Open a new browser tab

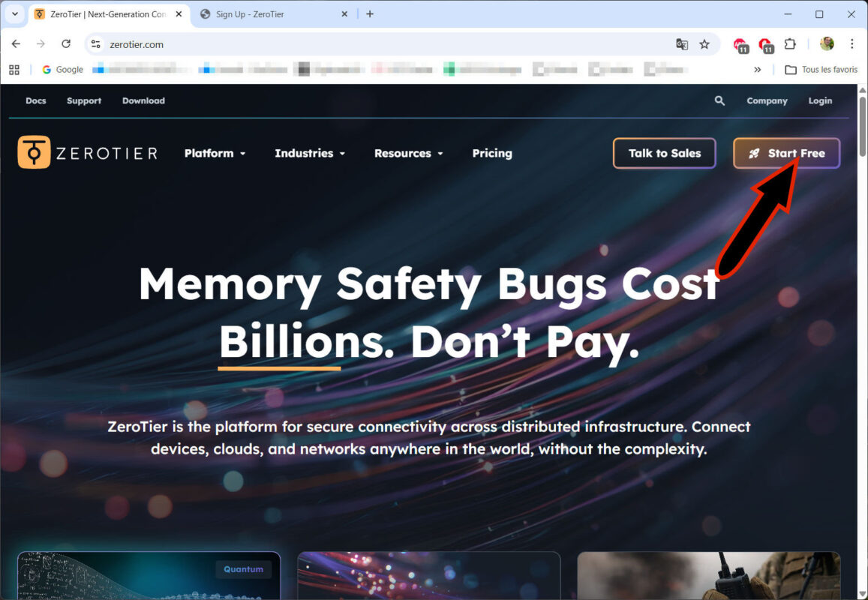pyautogui.click(x=370, y=13)
